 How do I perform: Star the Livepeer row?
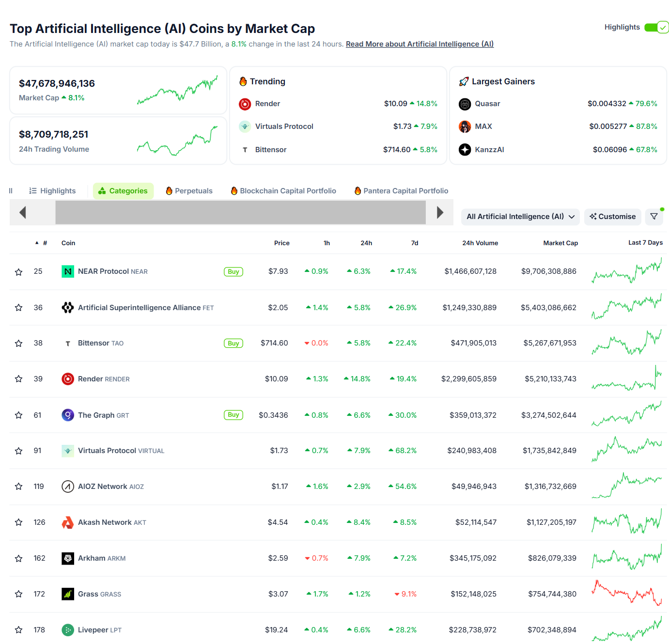click(x=19, y=630)
